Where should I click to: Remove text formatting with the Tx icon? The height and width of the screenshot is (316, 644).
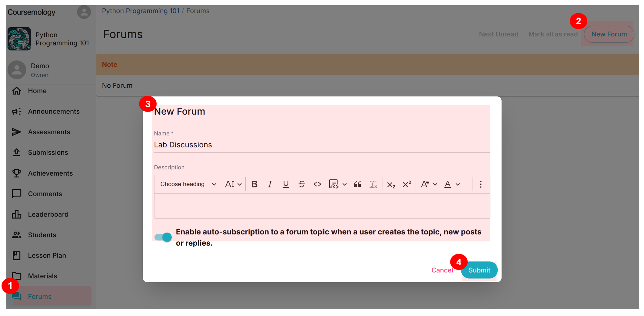click(373, 184)
